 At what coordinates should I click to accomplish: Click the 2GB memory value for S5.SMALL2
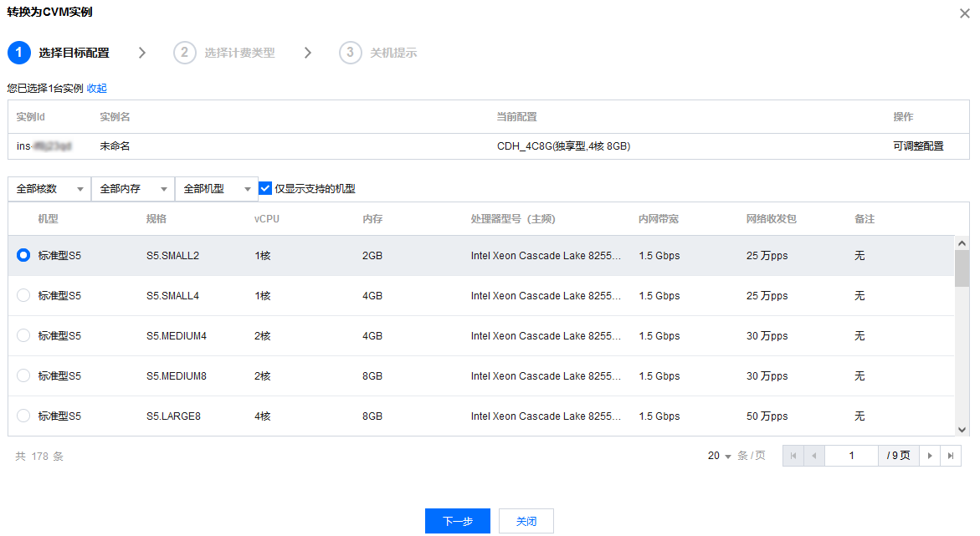click(372, 256)
